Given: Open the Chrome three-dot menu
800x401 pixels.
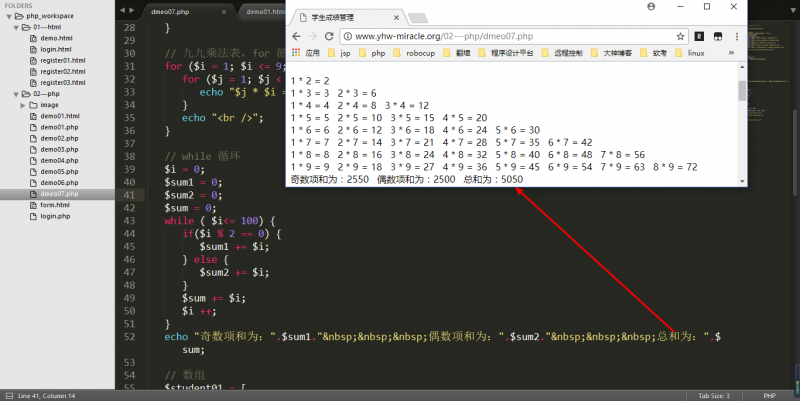Looking at the screenshot, I should (x=735, y=36).
